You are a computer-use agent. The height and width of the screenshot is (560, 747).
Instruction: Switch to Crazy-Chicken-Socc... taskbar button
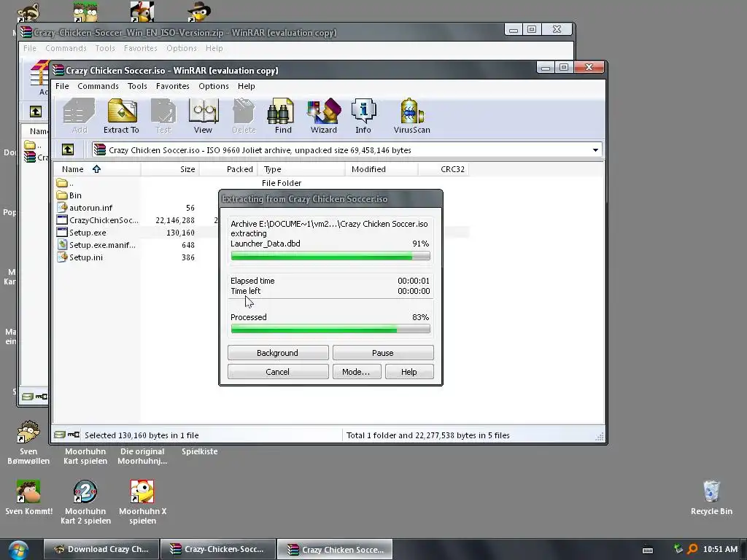click(218, 549)
